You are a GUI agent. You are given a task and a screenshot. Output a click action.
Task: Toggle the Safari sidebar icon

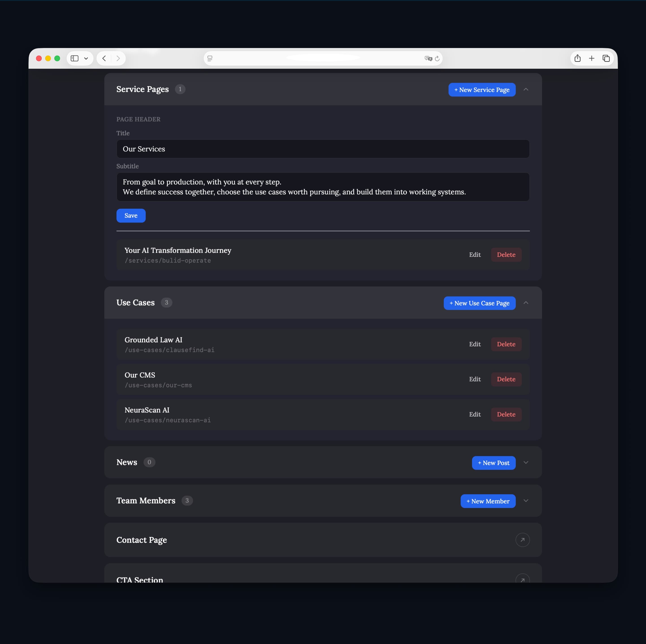[x=75, y=58]
